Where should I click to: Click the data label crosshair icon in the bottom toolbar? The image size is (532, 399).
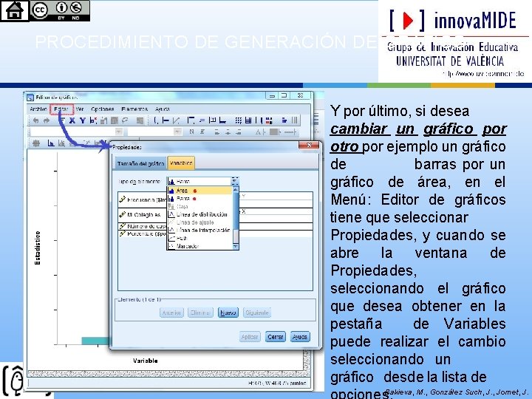[36, 143]
